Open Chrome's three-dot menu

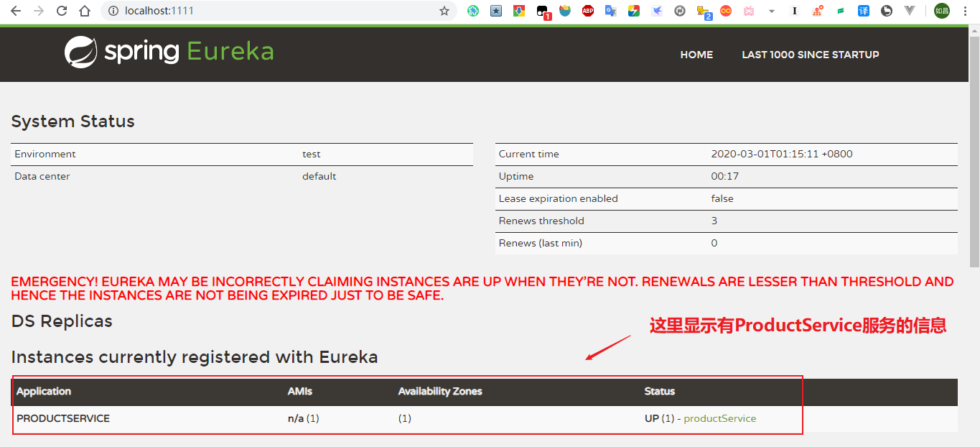(966, 11)
